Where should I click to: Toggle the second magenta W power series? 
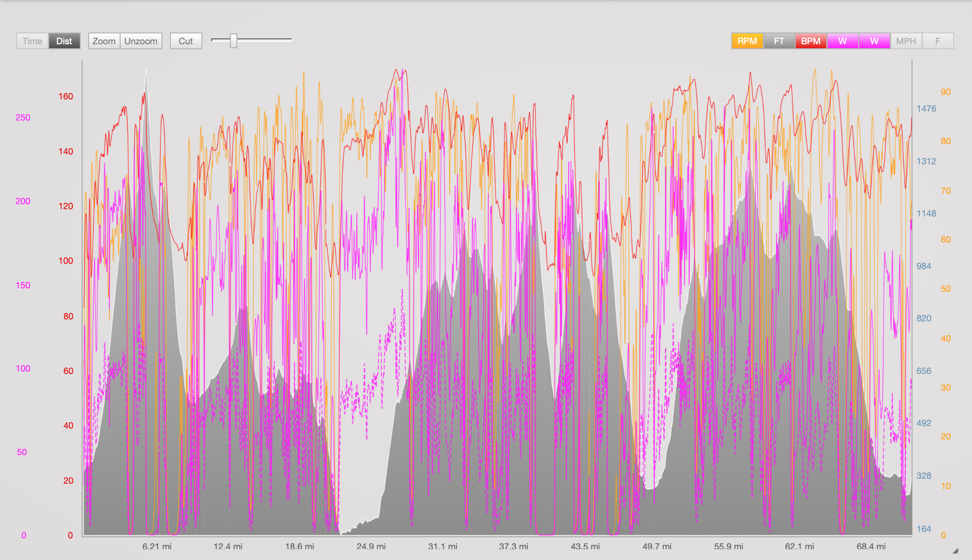(874, 41)
